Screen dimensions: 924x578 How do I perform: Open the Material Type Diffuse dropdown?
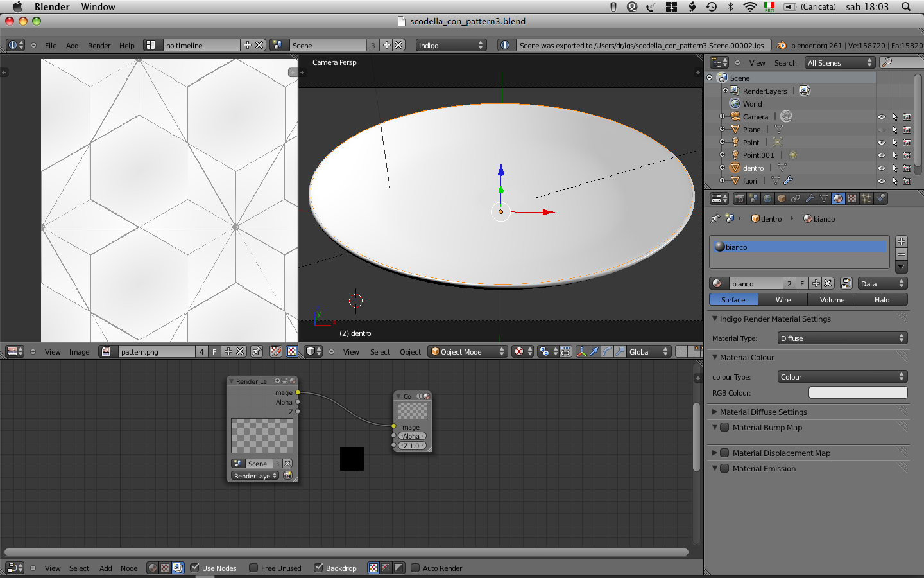click(842, 338)
